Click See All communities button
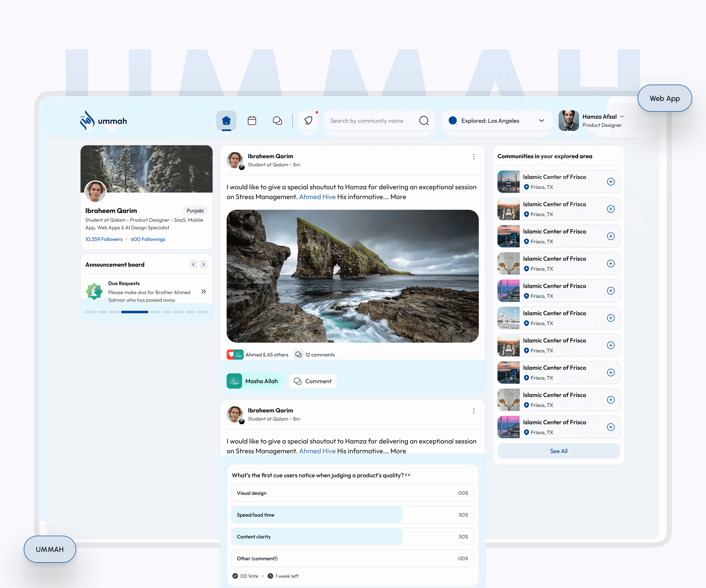Screen dimensions: 706x588 pyautogui.click(x=559, y=451)
